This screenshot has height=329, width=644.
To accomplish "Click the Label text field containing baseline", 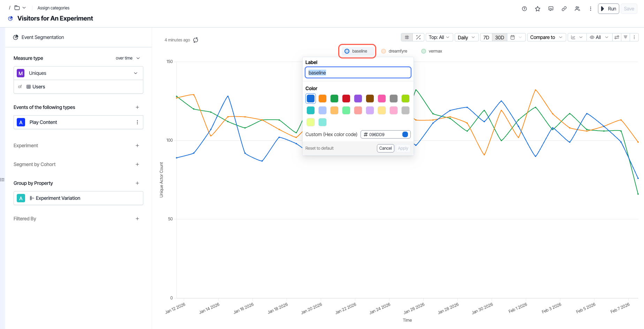I will pyautogui.click(x=358, y=73).
